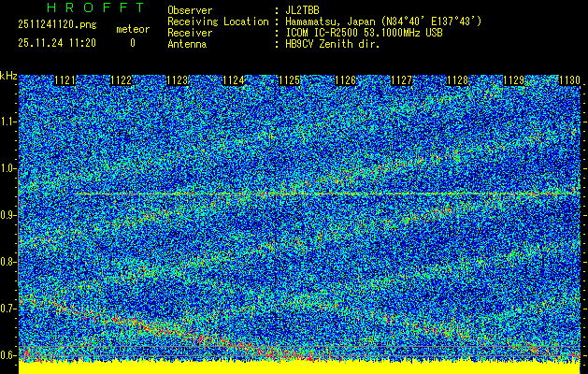Select the 1123 time marker
Screen dimensions: 588x374
point(177,81)
